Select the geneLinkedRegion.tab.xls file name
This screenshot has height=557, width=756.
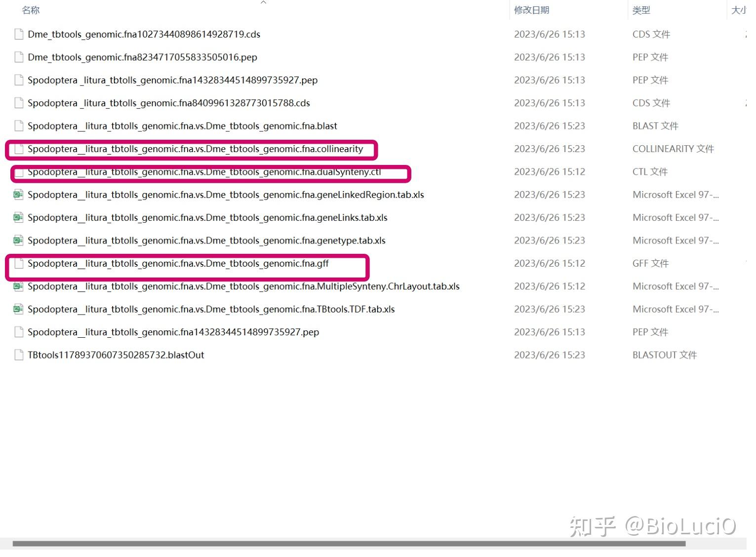[226, 195]
